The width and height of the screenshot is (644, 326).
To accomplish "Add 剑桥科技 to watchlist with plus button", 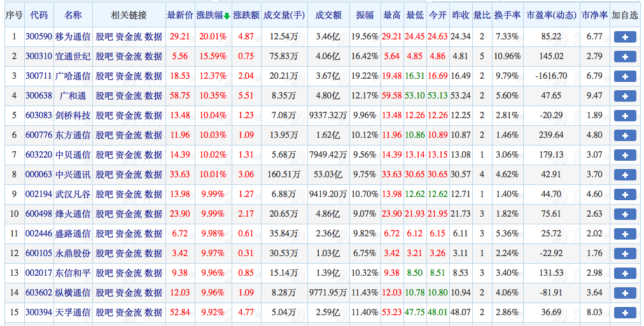I will click(625, 116).
